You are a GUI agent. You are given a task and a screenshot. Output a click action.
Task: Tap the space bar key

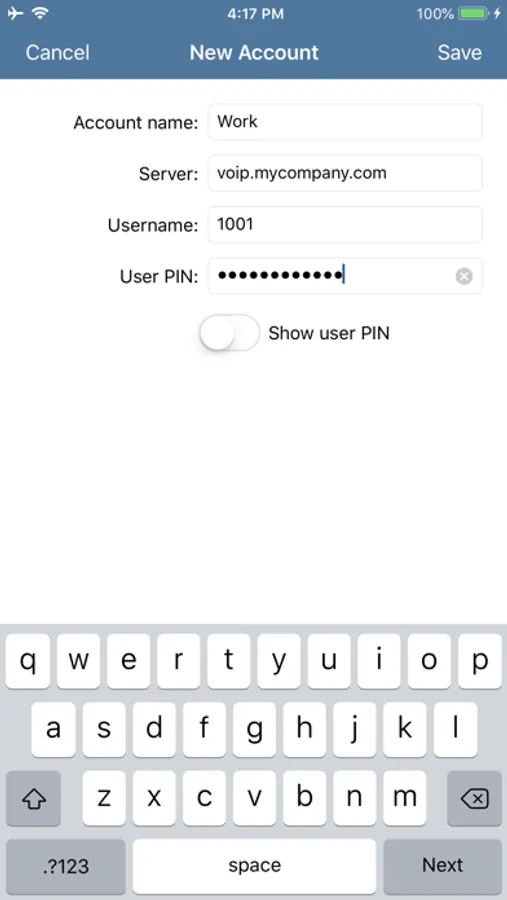(254, 866)
